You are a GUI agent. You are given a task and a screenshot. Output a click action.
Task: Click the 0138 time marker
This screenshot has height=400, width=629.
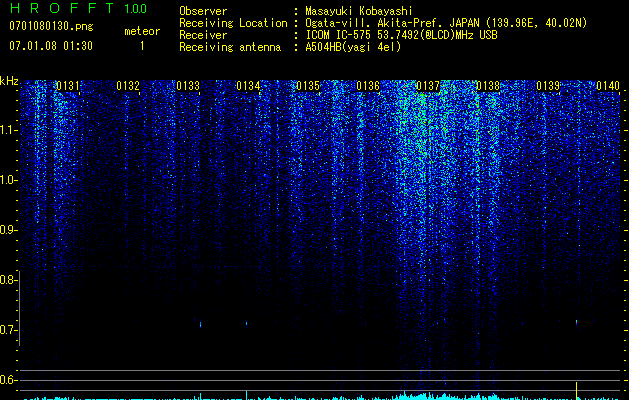pos(488,86)
